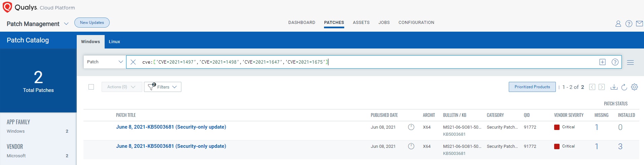
Task: Open second June 8, 2021-KB5003681 patch link
Action: [x=171, y=146]
